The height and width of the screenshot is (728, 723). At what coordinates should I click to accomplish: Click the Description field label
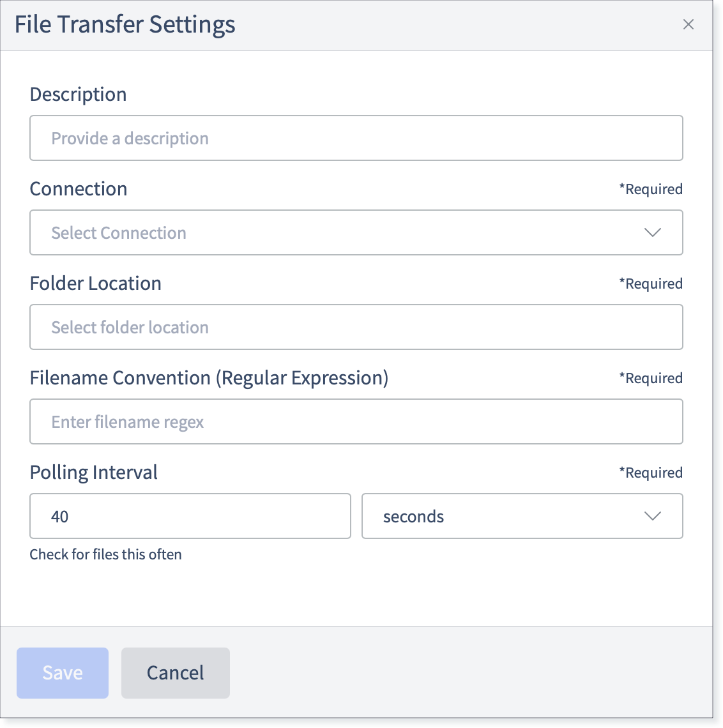click(x=78, y=95)
